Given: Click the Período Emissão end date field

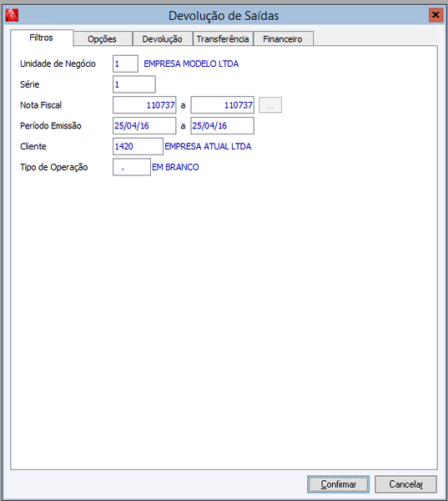Looking at the screenshot, I should (x=222, y=125).
